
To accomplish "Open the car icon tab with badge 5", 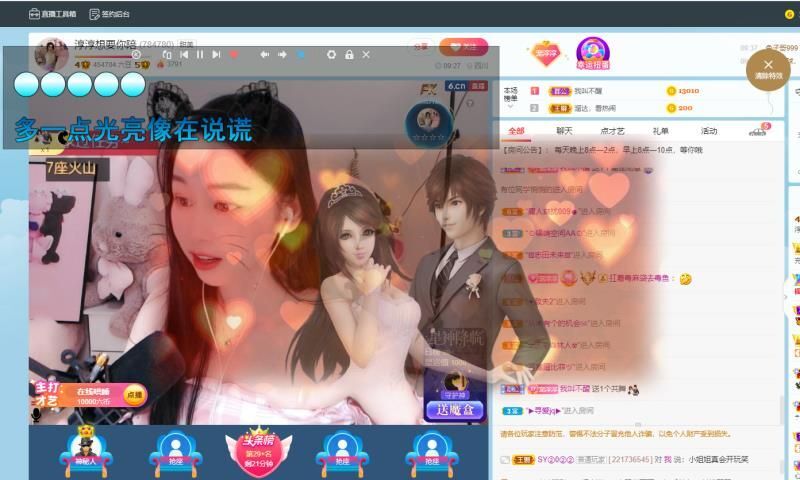I will pyautogui.click(x=758, y=131).
